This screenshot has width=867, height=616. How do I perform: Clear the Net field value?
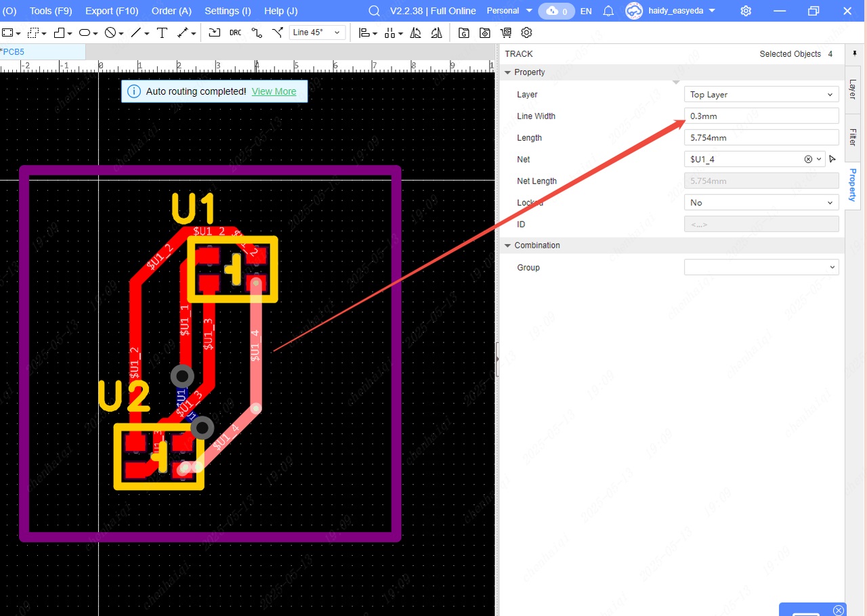[807, 159]
